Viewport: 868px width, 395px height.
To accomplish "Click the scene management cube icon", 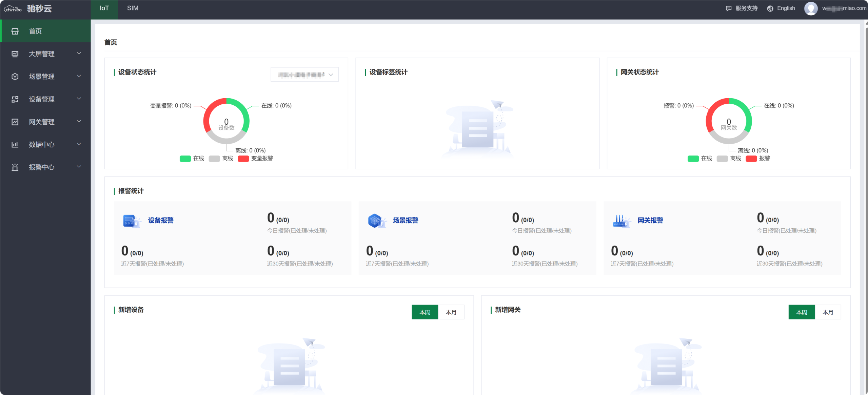I will tap(15, 77).
